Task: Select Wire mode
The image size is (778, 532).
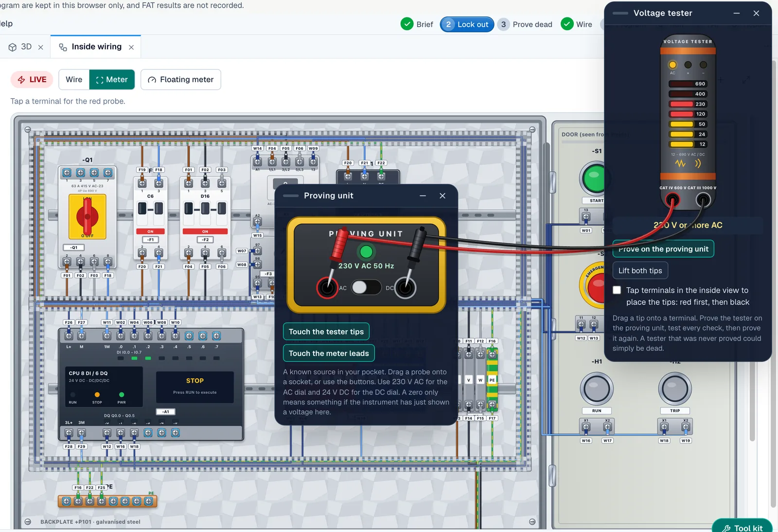Action: pos(74,80)
